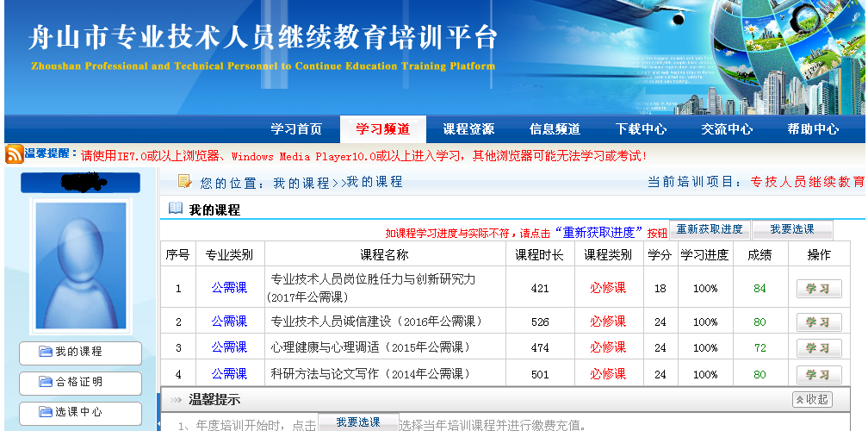Open 我的课程 in left sidebar

click(80, 353)
